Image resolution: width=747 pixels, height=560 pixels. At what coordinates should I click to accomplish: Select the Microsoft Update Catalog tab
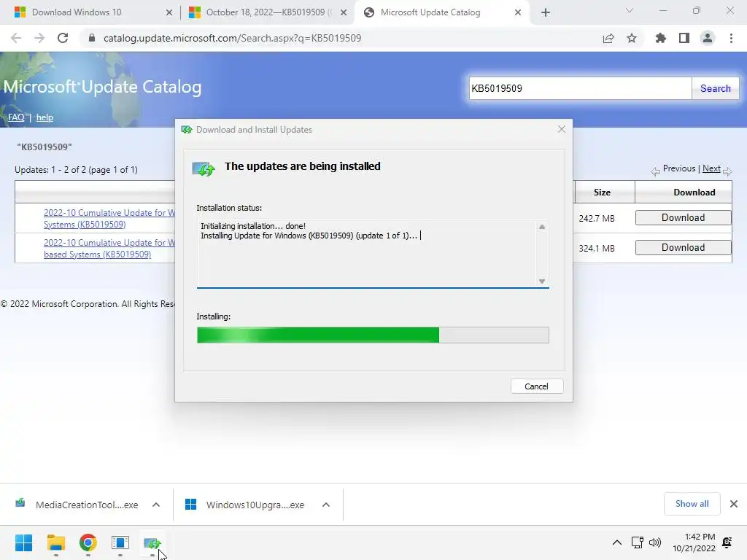430,12
